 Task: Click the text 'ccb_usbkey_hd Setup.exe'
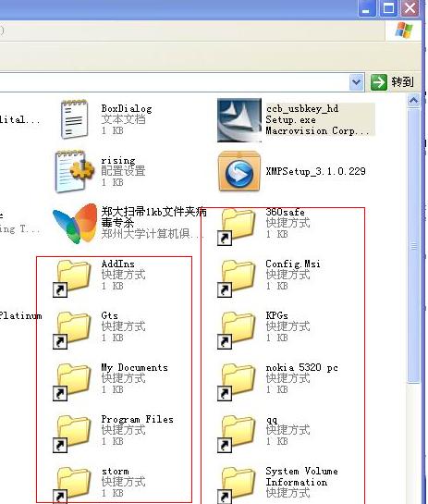302,114
